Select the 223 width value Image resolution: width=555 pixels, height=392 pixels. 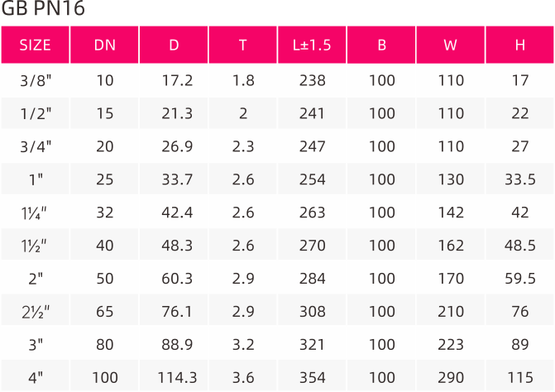tap(451, 345)
